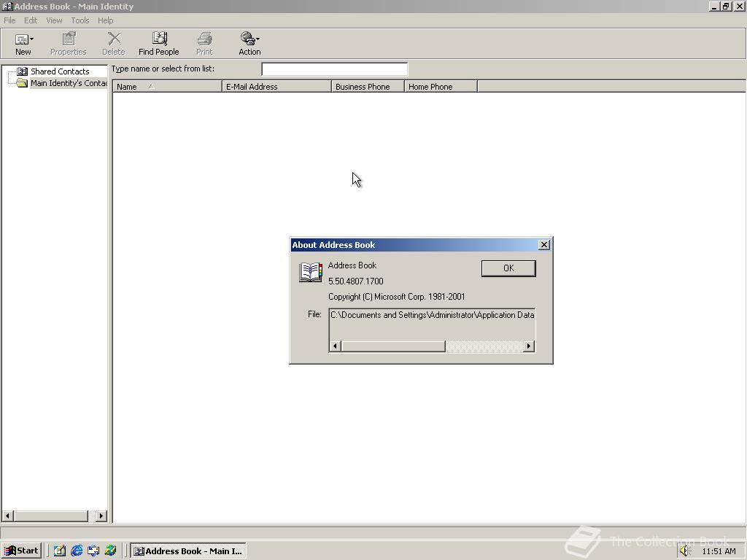
Task: Launch Internet Explorer from quick launch
Action: 77,551
